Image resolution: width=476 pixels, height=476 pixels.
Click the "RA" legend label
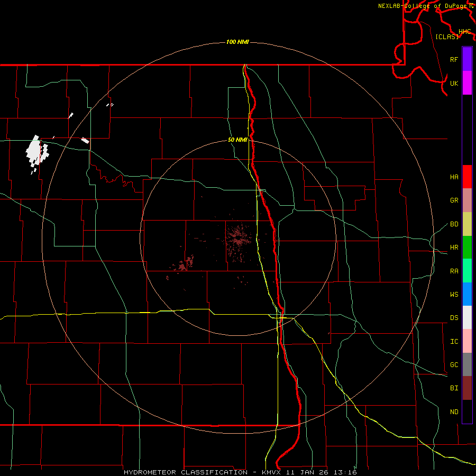coord(454,271)
